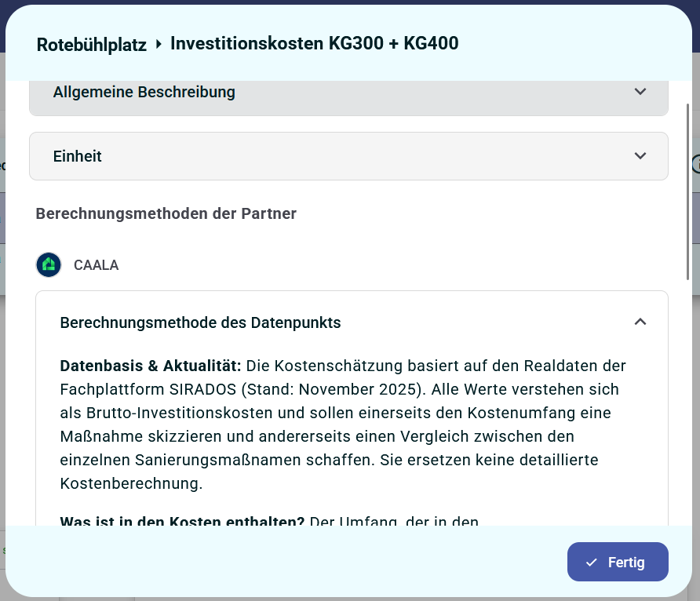The image size is (700, 601).
Task: Collapse Berechnungsmethode des Datenpunkts section
Action: (352, 322)
